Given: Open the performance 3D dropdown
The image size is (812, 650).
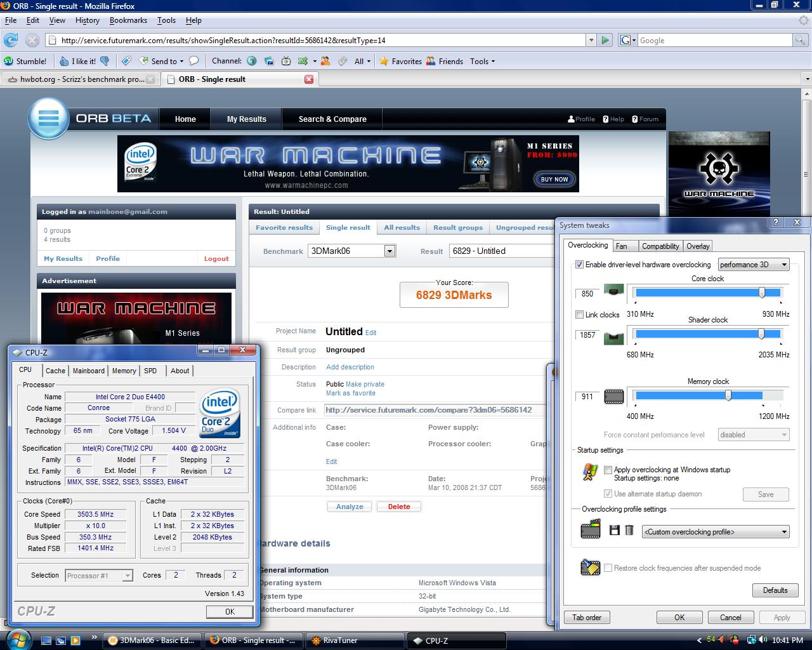Looking at the screenshot, I should coord(754,265).
